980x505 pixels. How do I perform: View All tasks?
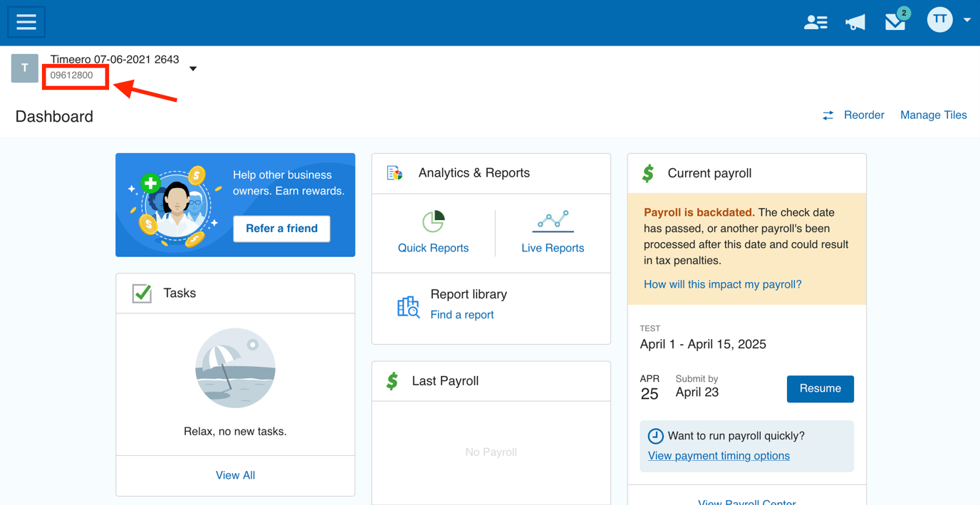(x=235, y=475)
